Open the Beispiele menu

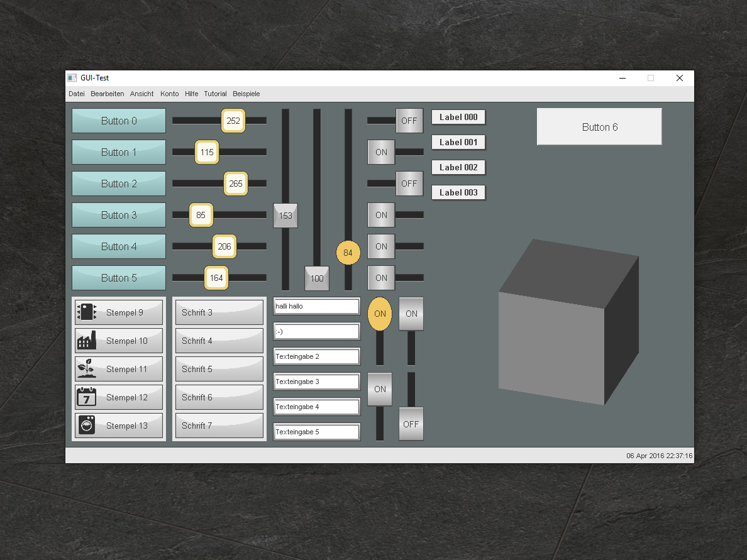[246, 94]
